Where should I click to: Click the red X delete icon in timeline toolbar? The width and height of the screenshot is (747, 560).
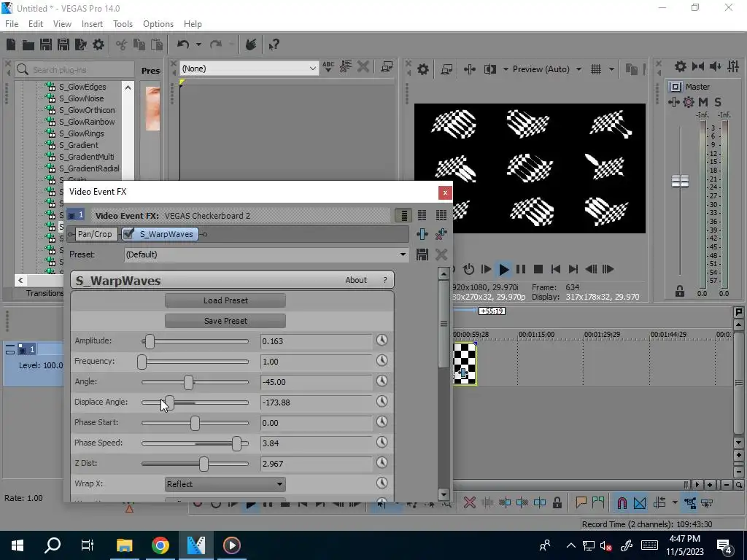coord(469,502)
